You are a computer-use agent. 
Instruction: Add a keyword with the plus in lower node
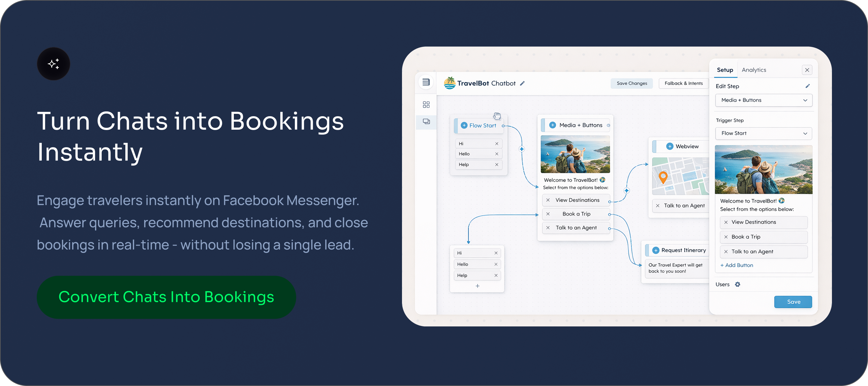(477, 286)
